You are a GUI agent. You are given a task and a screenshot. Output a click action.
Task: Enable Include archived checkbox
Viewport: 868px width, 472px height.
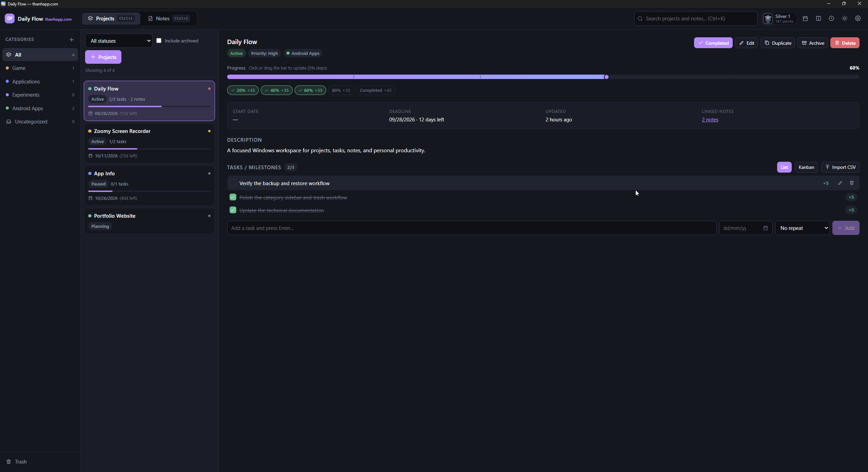[159, 41]
